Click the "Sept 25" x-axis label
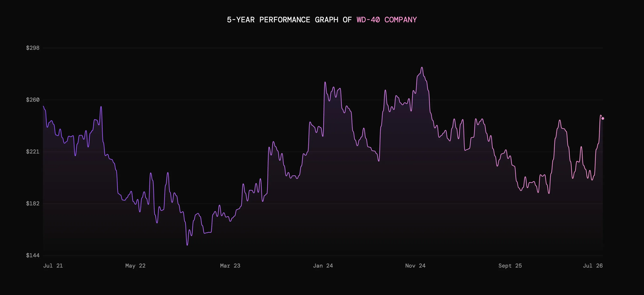Screen dimensions: 644x295 pos(510,266)
